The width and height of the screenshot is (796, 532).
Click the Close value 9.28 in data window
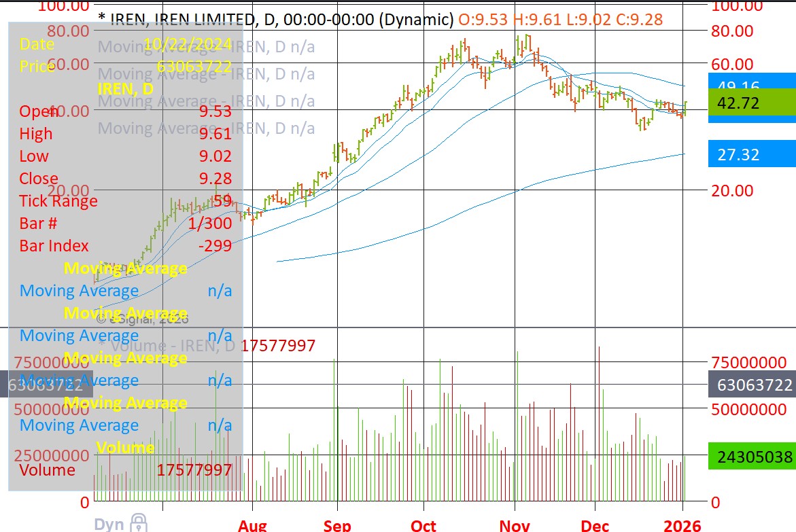pyautogui.click(x=215, y=179)
